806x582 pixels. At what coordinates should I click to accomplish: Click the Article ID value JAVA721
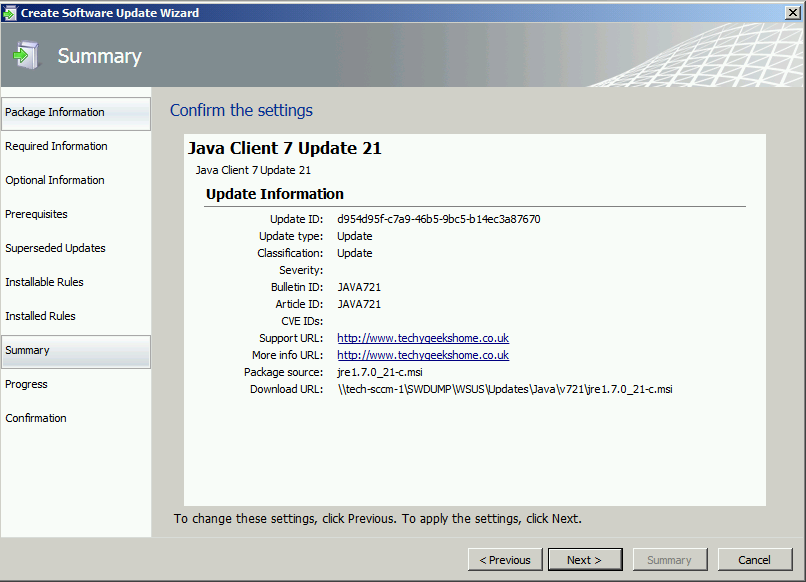[359, 304]
